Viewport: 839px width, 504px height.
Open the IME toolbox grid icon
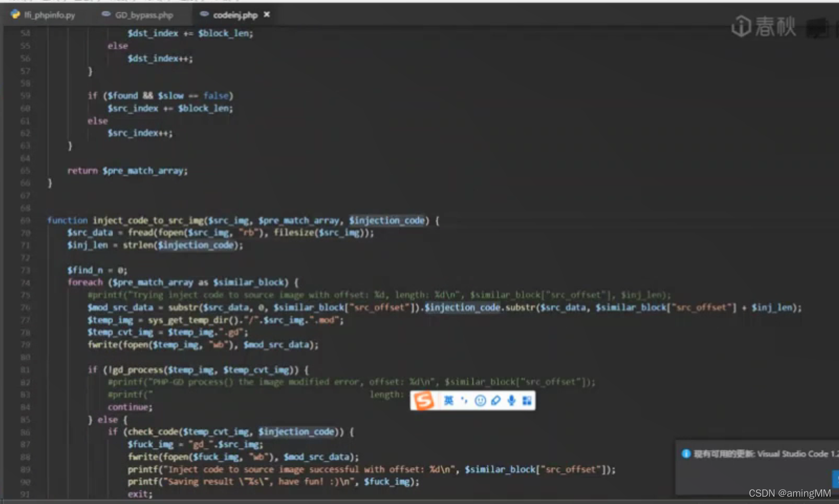527,401
